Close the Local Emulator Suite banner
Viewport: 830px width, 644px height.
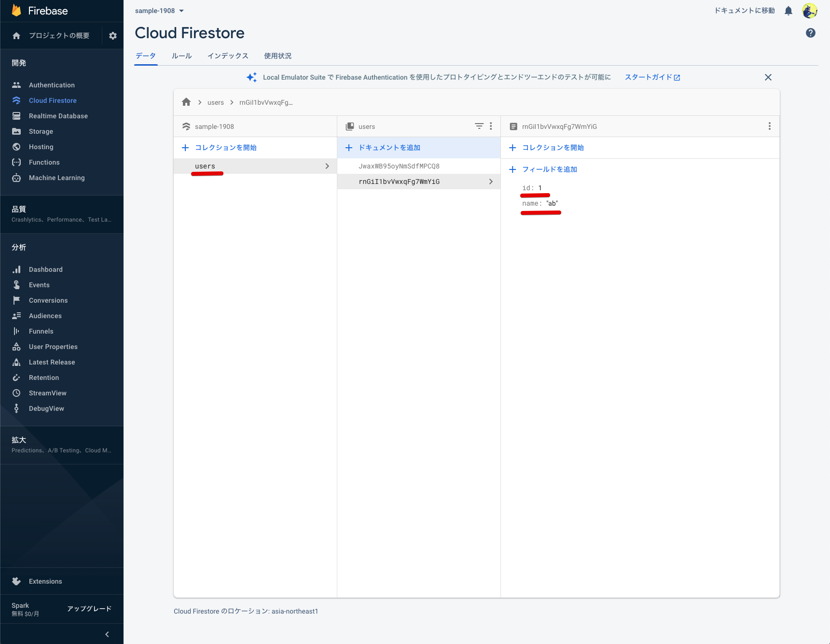(768, 77)
